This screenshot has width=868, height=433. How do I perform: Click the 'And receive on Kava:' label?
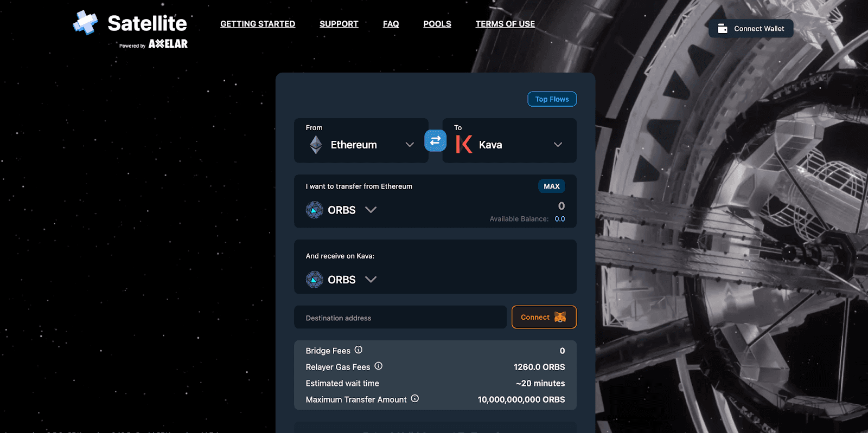coord(340,256)
